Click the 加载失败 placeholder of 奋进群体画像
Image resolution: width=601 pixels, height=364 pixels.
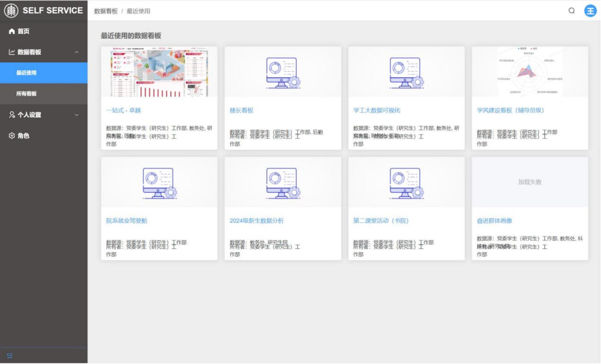(530, 182)
